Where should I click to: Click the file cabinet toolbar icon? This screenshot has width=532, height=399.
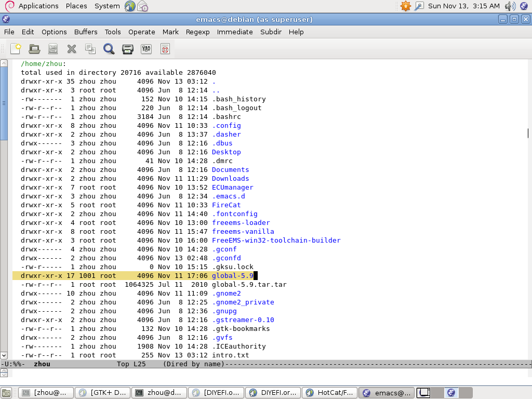click(52, 49)
